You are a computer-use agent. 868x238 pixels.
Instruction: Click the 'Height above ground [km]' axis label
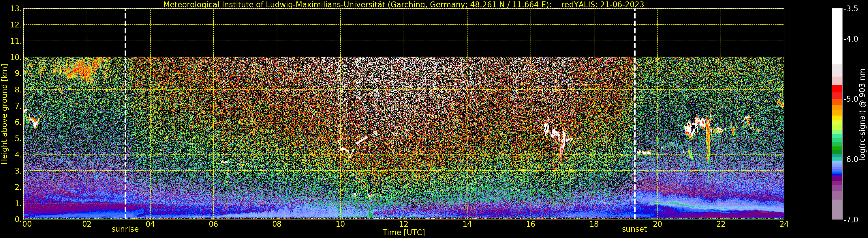[x=4, y=114]
